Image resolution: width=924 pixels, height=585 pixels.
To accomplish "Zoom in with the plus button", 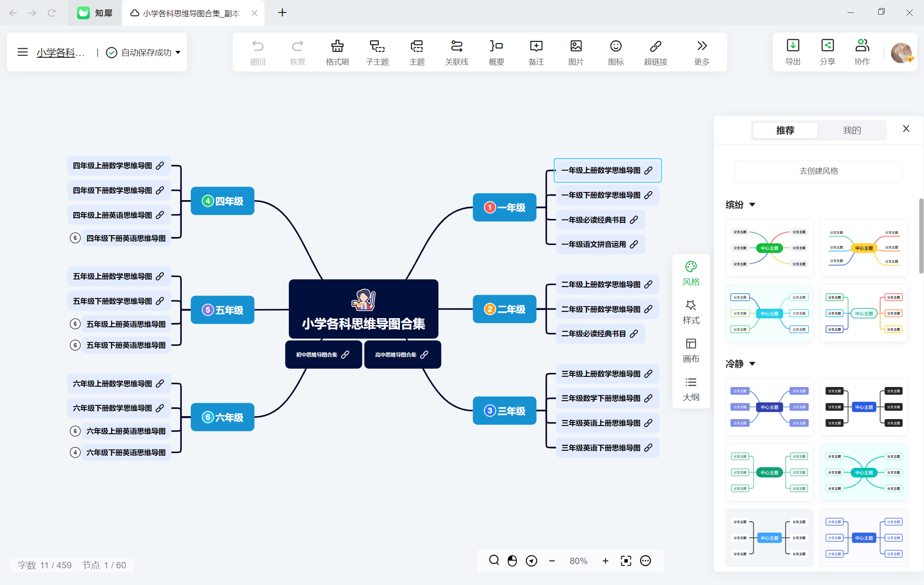I will (x=605, y=561).
